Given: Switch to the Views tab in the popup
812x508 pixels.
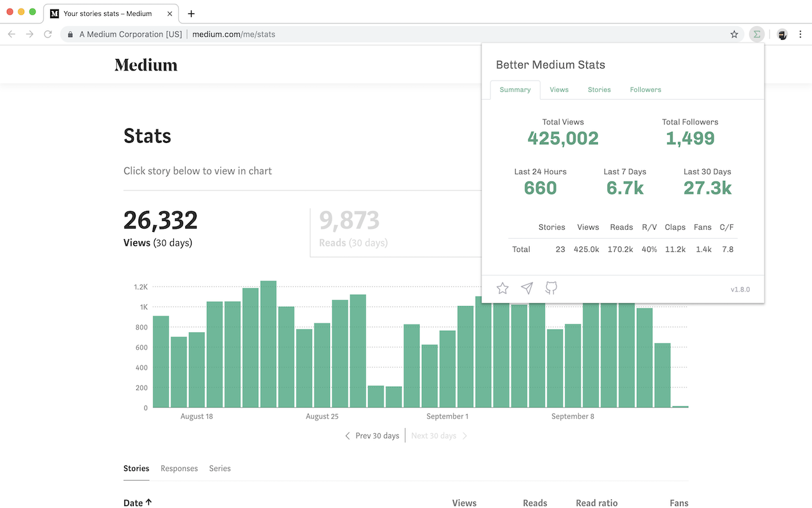Looking at the screenshot, I should tap(559, 90).
